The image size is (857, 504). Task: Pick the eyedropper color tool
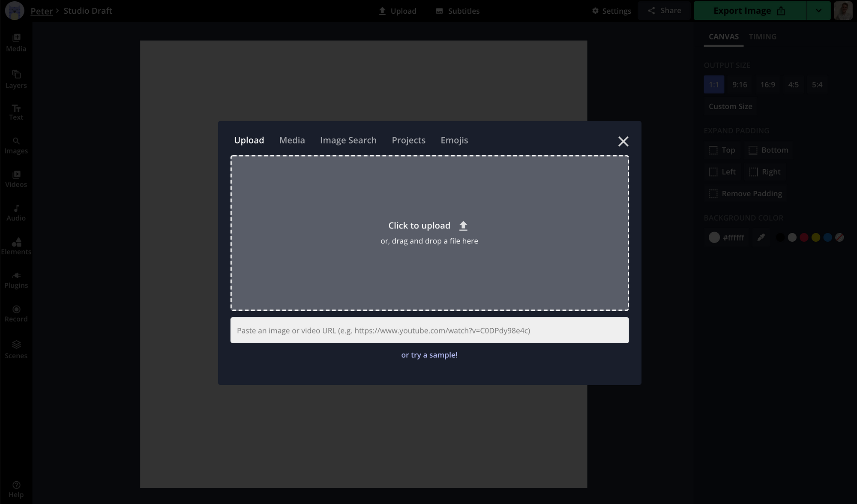coord(761,237)
